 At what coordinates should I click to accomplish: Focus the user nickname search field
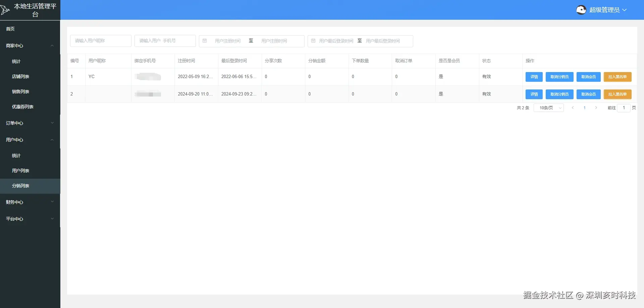tap(101, 41)
